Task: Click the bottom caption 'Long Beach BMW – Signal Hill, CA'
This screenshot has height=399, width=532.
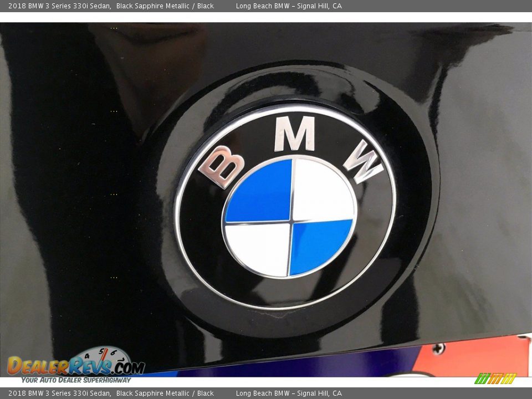Action: pos(289,393)
